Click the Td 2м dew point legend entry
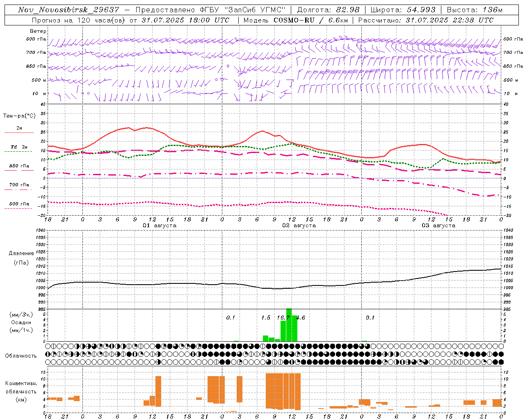 click(x=19, y=147)
